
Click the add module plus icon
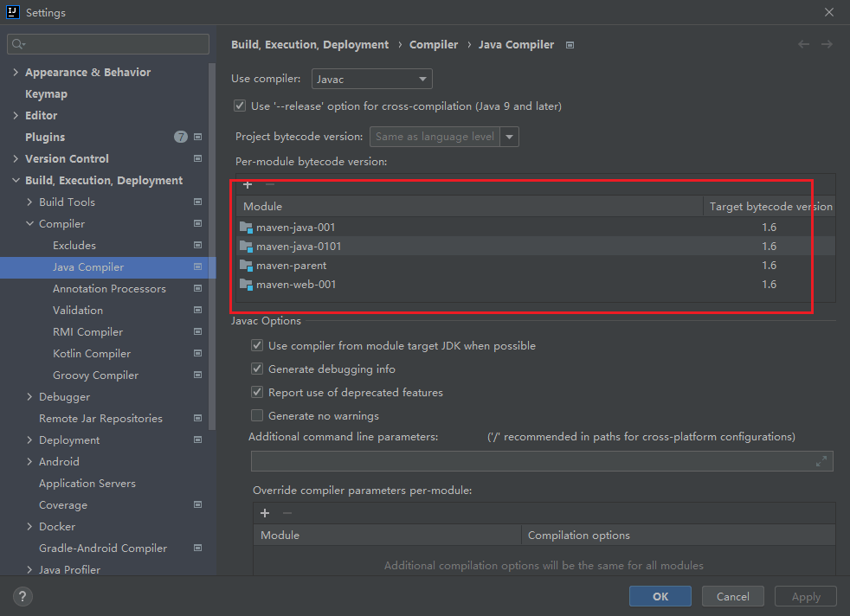tap(248, 185)
